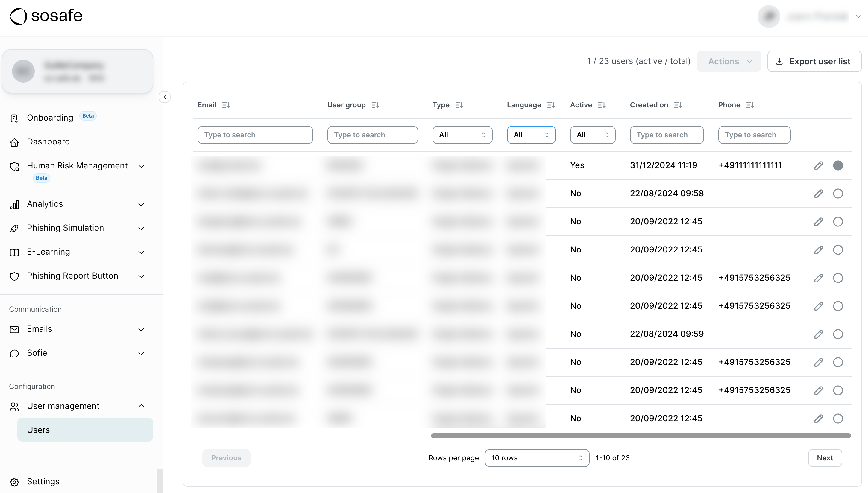The image size is (868, 493).
Task: Click the Email search input field
Action: [255, 135]
